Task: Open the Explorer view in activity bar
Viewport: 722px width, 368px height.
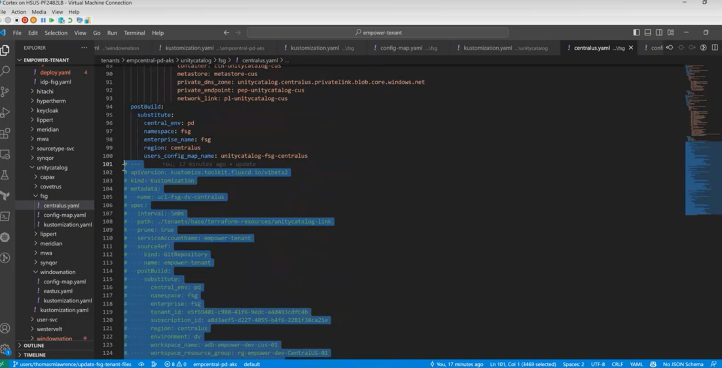Action: pyautogui.click(x=5, y=50)
